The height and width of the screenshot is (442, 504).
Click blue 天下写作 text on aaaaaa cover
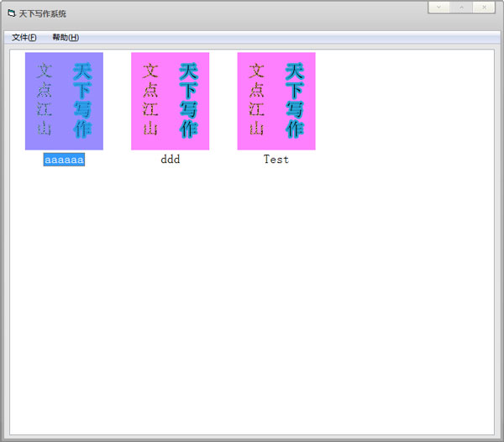(81, 100)
